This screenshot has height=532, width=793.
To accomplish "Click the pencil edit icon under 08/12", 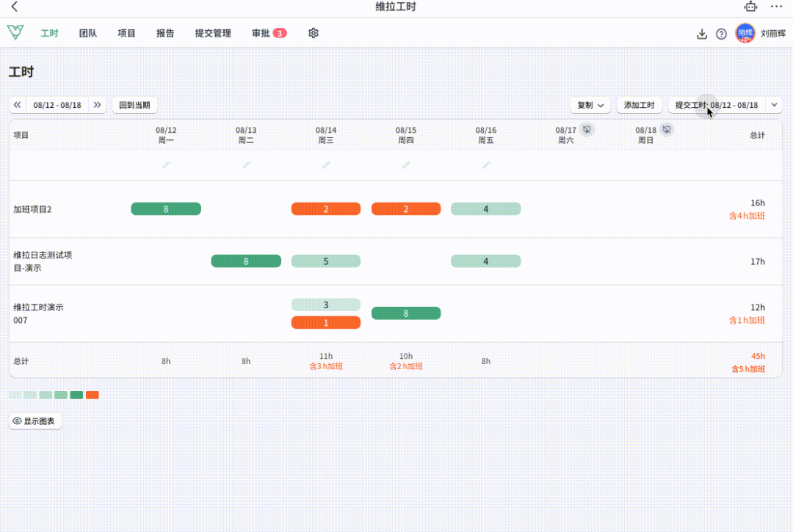I will tap(166, 164).
